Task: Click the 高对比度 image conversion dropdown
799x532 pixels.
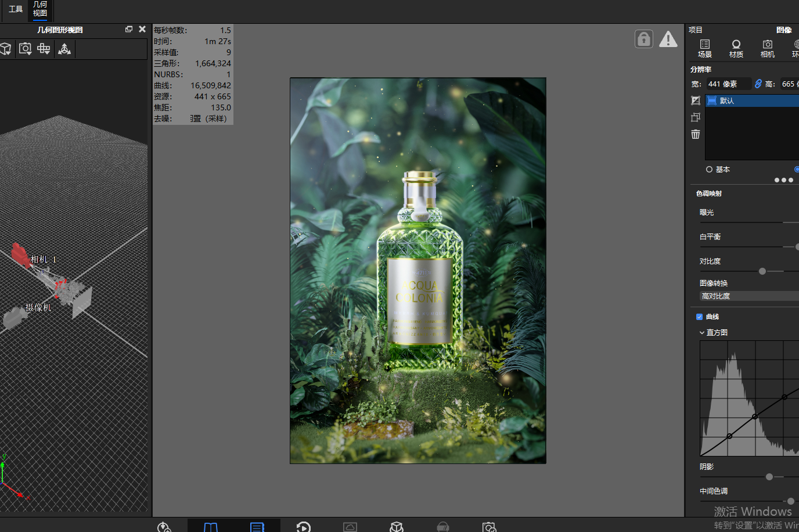Action: (749, 296)
